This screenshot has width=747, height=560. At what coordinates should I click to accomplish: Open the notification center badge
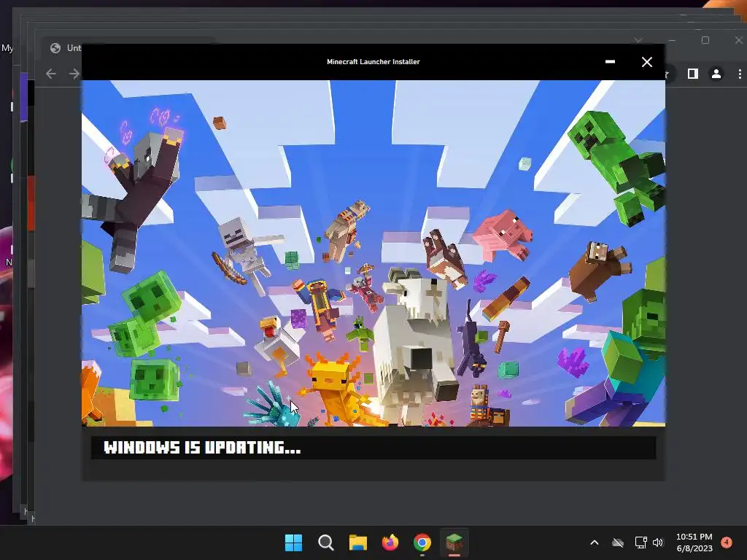(x=727, y=542)
